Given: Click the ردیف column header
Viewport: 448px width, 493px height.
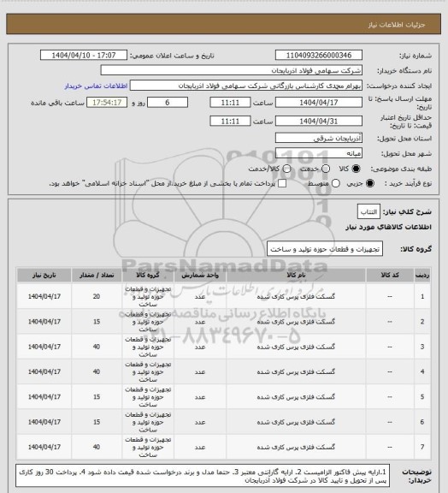Looking at the screenshot, I should tap(422, 275).
